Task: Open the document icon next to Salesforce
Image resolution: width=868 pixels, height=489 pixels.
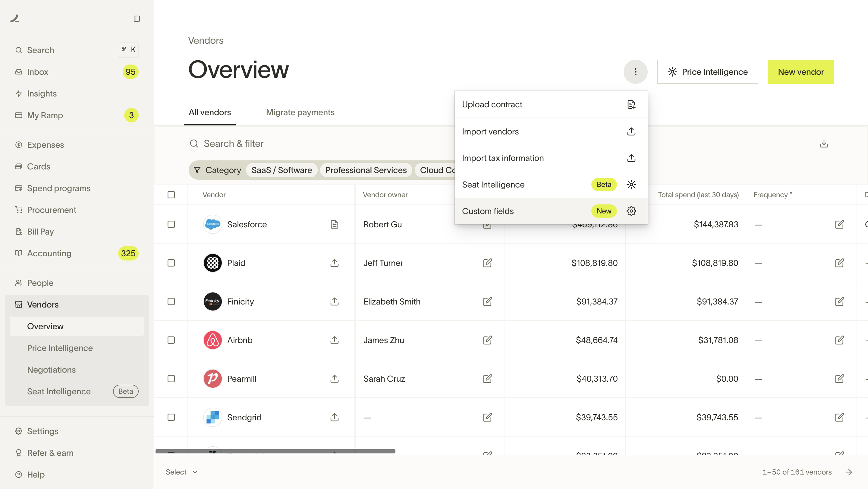Action: [334, 224]
